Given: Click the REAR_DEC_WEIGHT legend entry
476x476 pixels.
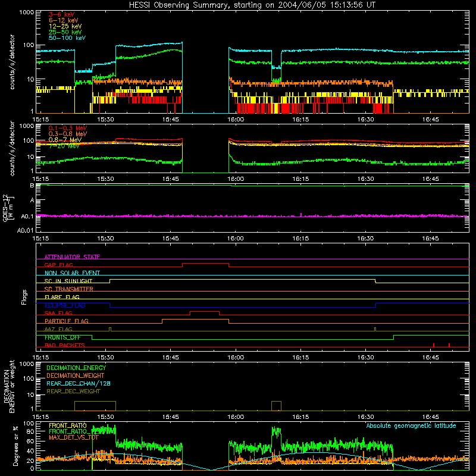Looking at the screenshot, I should click(73, 392).
